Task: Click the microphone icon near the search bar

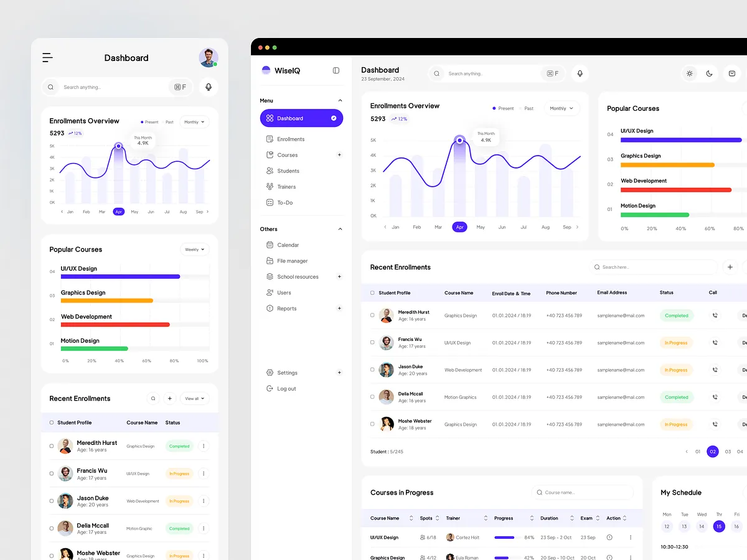Action: coord(580,73)
